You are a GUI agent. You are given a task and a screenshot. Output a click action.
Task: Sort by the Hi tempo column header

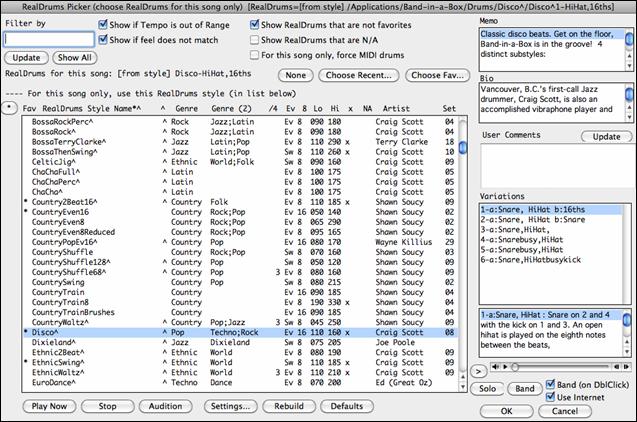[x=334, y=108]
